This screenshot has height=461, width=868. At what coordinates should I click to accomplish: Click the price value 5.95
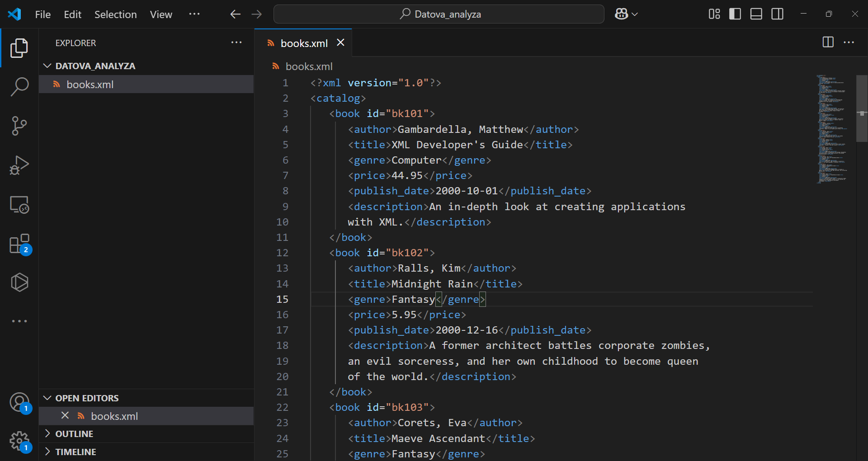click(x=404, y=315)
